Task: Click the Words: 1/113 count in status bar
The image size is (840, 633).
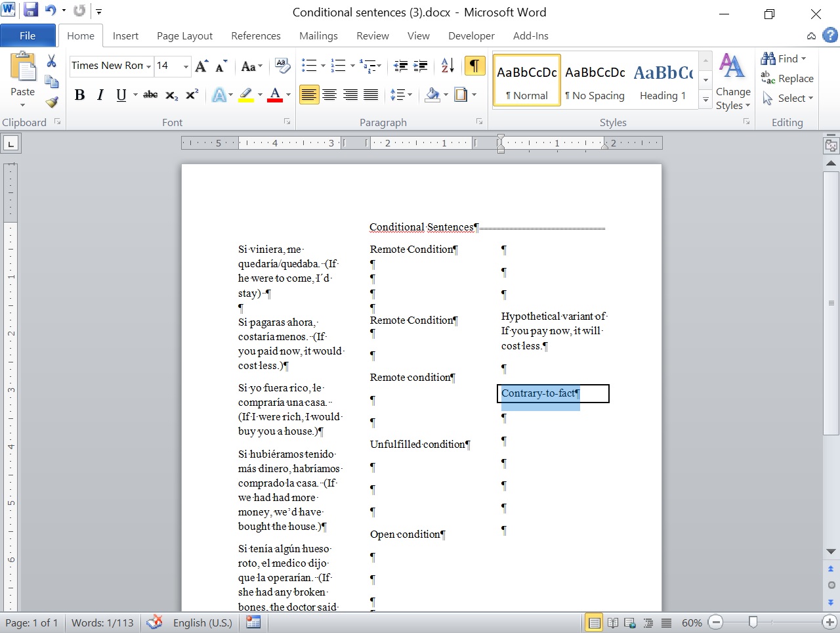Action: click(102, 622)
